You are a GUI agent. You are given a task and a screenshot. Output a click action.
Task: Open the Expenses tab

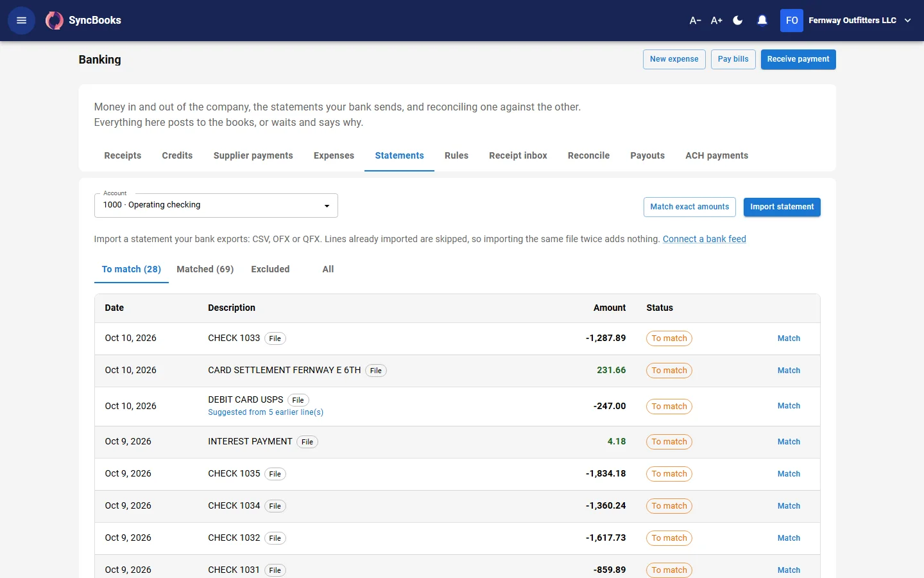(334, 155)
